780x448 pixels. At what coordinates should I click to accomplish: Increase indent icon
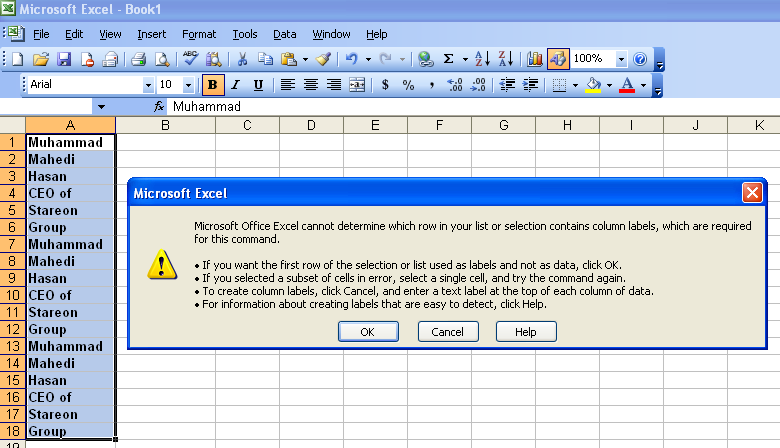click(x=530, y=85)
